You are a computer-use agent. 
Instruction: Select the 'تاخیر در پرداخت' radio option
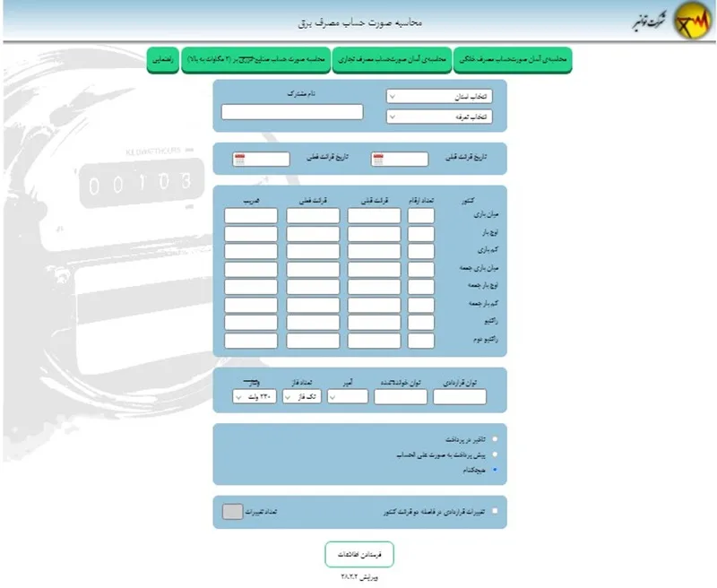tap(495, 439)
